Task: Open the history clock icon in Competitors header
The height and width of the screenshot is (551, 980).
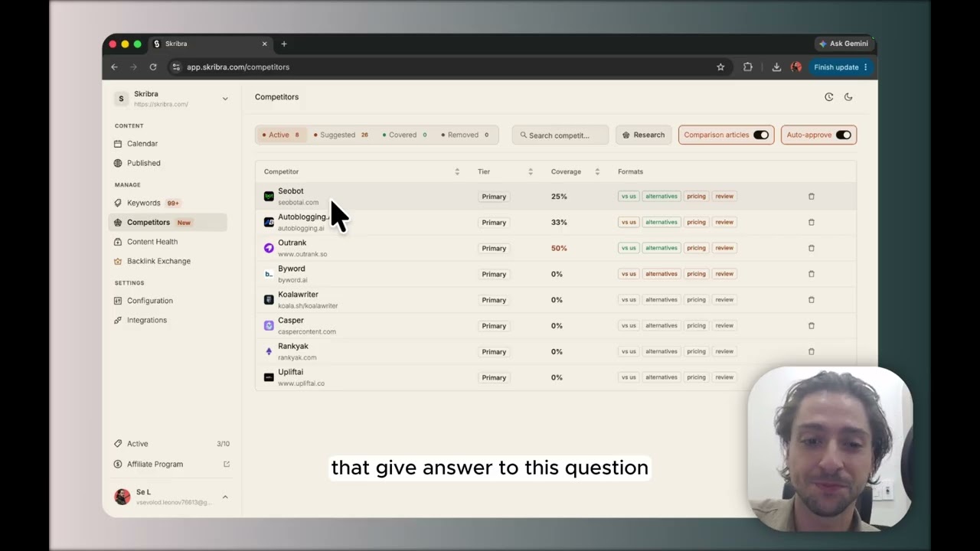Action: click(829, 97)
